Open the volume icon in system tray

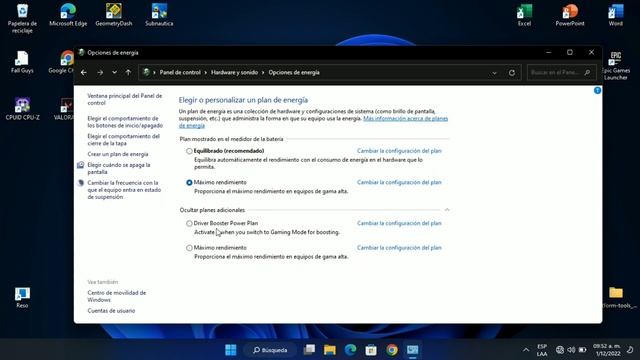(571, 350)
